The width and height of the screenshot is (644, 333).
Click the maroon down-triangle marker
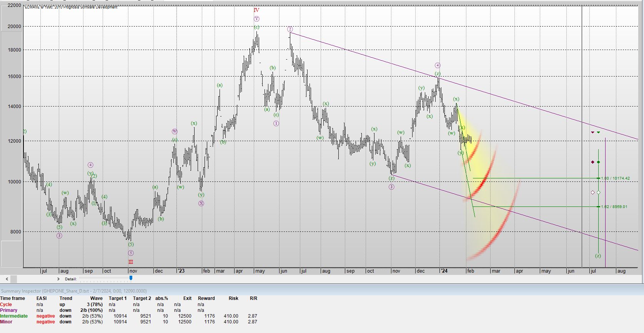point(593,132)
